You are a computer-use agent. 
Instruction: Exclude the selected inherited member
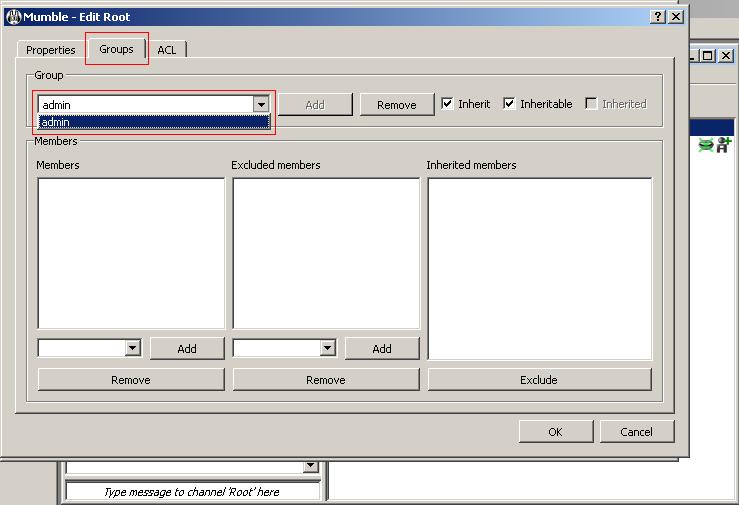point(540,380)
